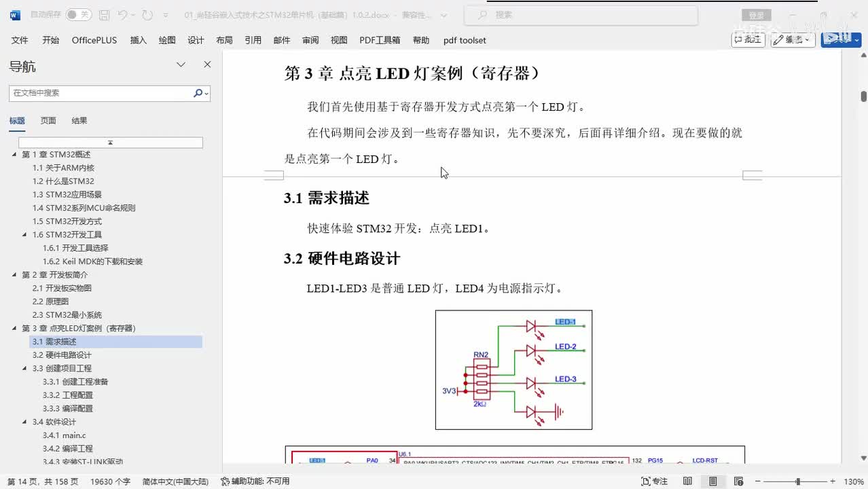Open the pdf toolset ribbon tab

pyautogui.click(x=465, y=41)
